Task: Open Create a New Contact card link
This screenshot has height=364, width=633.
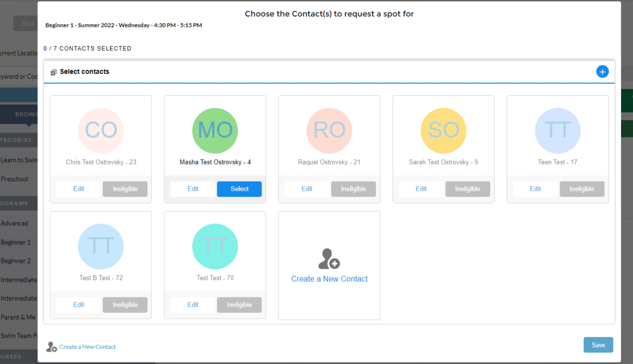Action: point(329,279)
